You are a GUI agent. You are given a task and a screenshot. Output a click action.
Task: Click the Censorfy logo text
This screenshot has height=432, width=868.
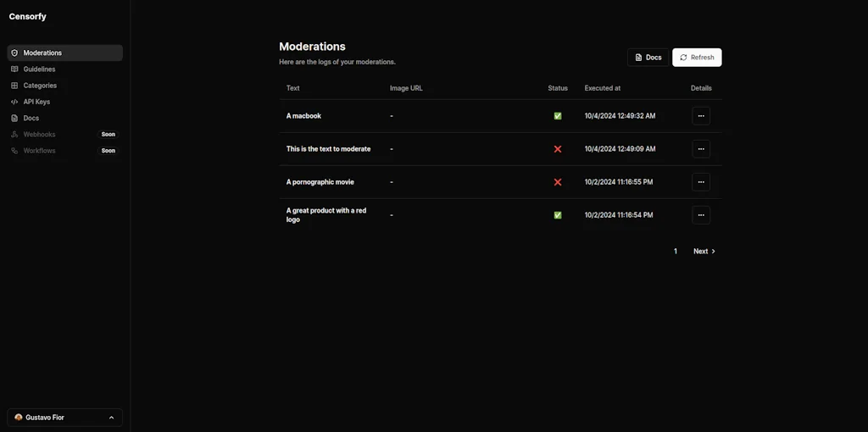pos(28,17)
